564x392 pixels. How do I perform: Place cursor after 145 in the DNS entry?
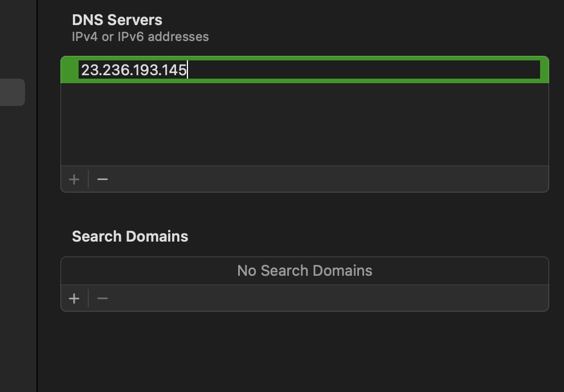point(187,70)
